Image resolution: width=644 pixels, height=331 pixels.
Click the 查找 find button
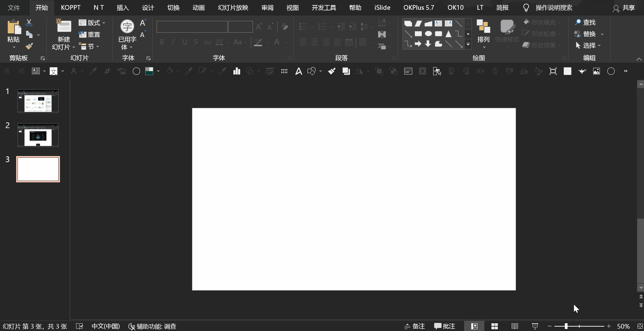[585, 22]
